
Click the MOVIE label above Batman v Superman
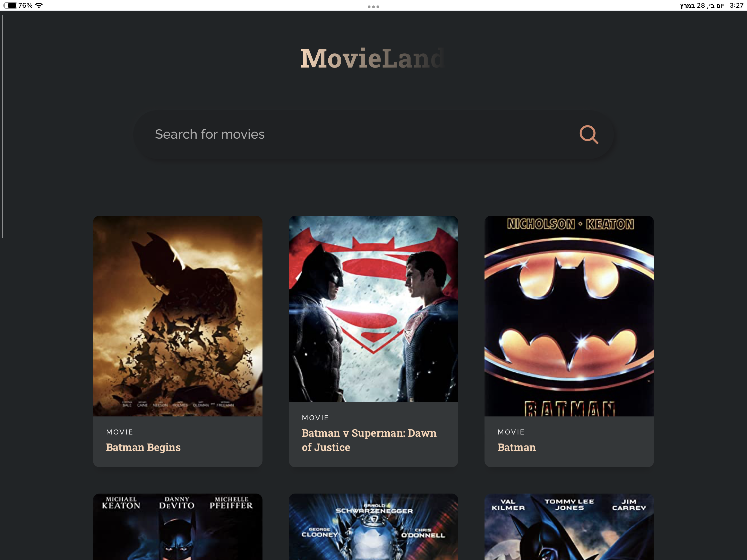pos(315,418)
